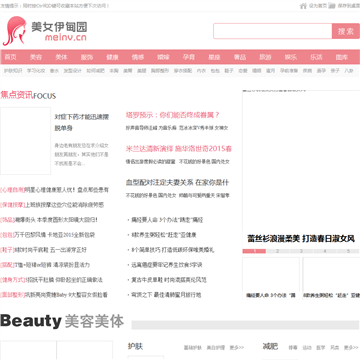This screenshot has width=360, height=360.
Task: Select 如何减肥 in the sub-navigation
Action: coord(96,71)
